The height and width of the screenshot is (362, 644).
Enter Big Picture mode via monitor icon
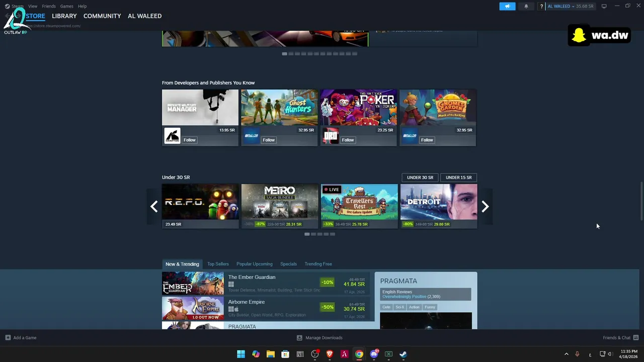[x=604, y=6]
